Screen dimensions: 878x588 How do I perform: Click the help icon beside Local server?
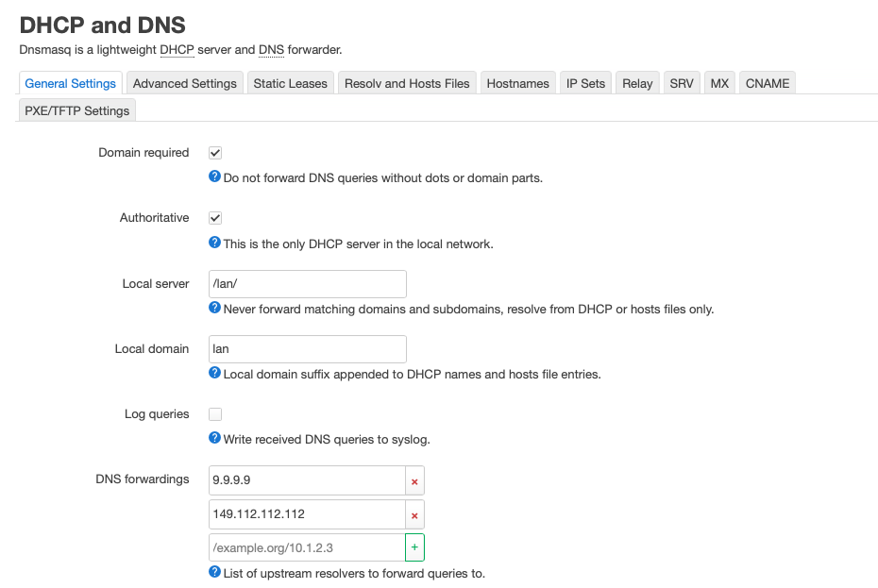tap(214, 309)
